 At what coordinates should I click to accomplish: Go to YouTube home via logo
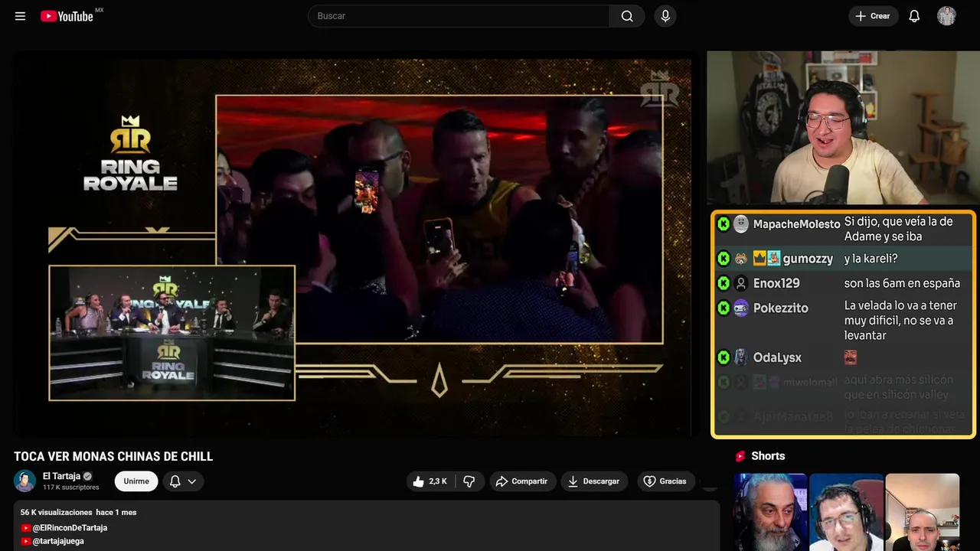coord(67,16)
